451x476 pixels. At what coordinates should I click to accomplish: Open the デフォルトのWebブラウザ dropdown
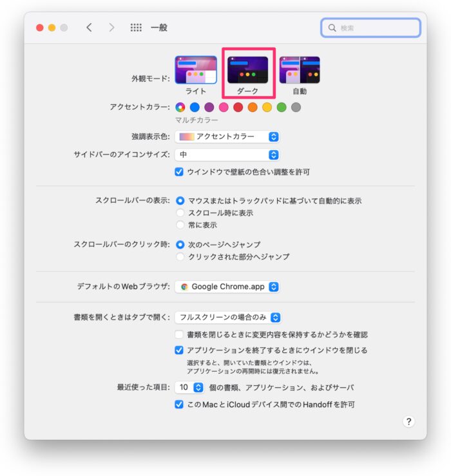227,287
